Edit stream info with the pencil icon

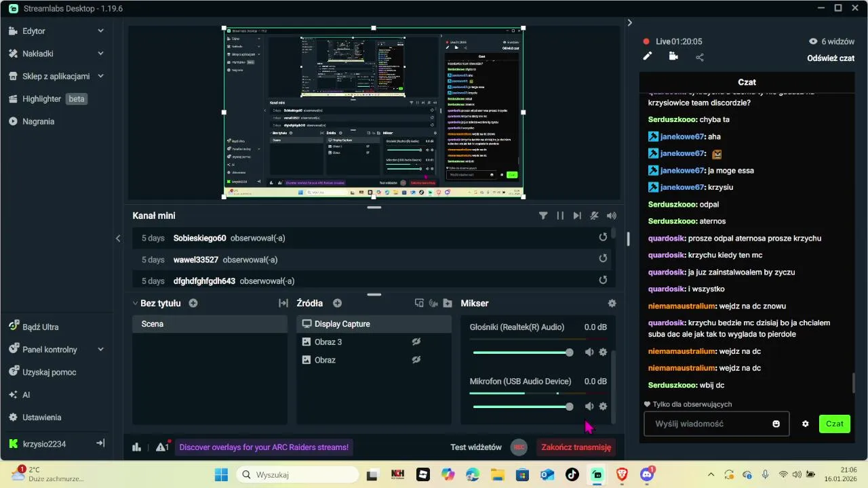[x=648, y=56]
